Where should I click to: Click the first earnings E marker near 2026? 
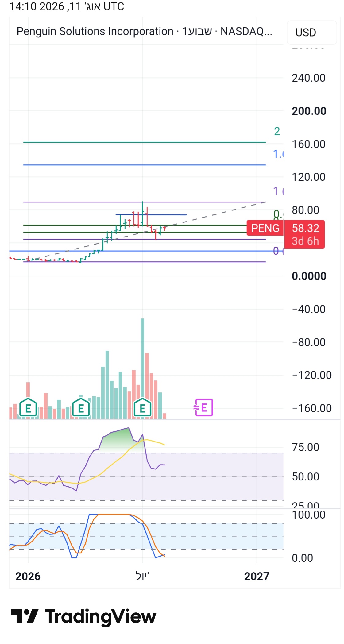[28, 408]
